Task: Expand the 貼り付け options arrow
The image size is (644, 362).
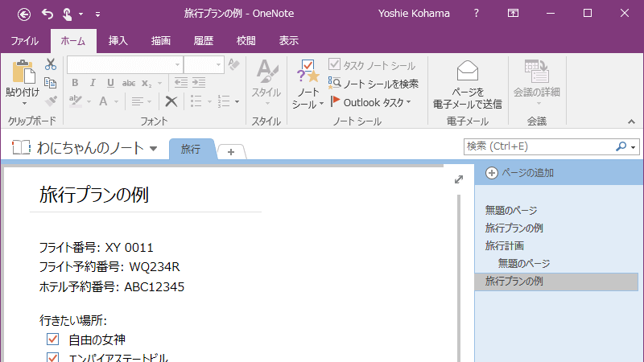Action: (24, 104)
